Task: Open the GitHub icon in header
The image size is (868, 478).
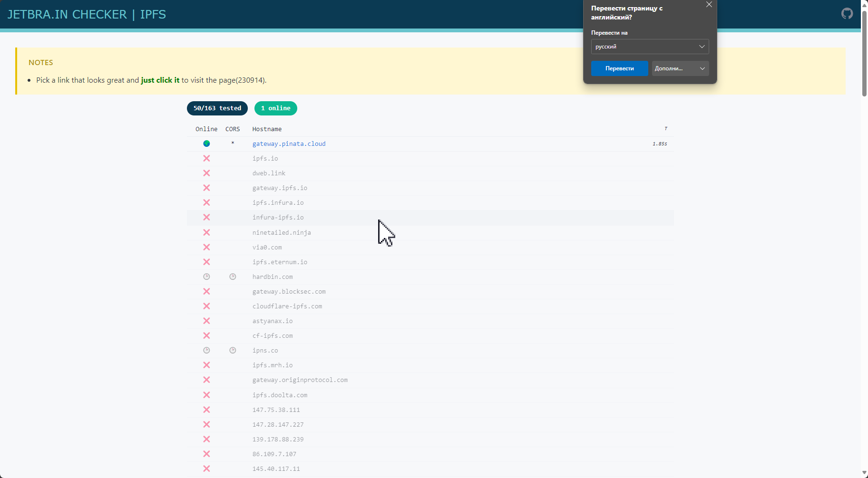Action: point(847,14)
